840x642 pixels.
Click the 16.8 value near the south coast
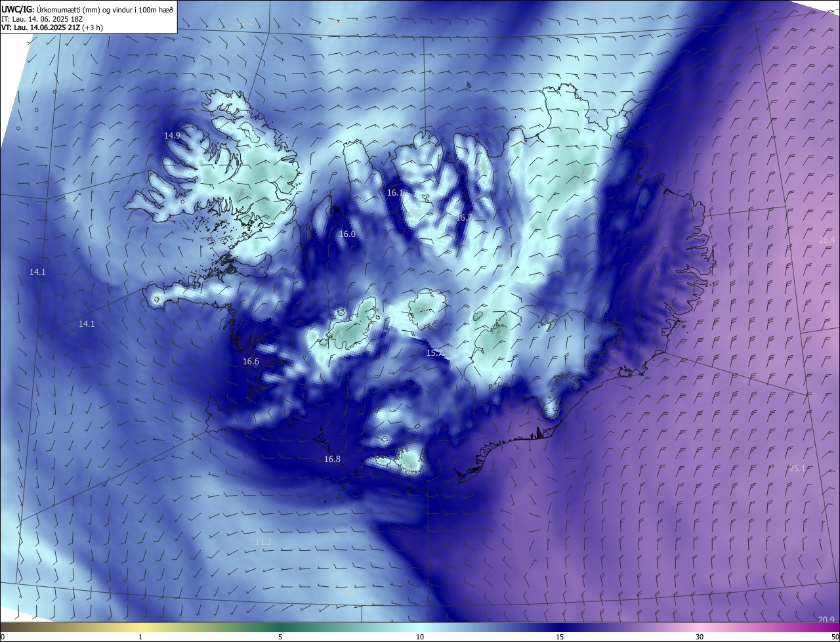(333, 460)
